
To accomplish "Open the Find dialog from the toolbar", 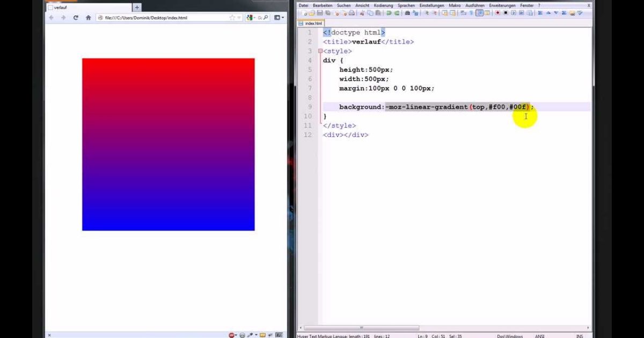I will pos(406,12).
